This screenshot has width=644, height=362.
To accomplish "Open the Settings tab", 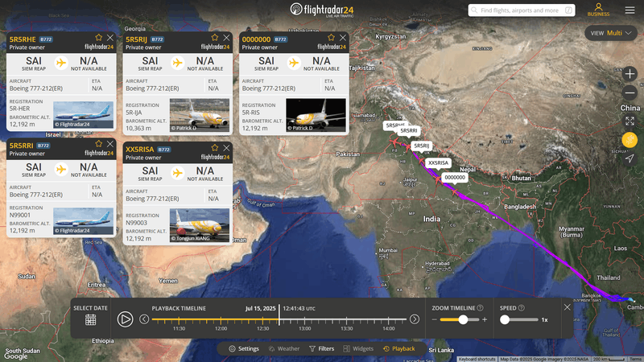I will click(x=244, y=348).
